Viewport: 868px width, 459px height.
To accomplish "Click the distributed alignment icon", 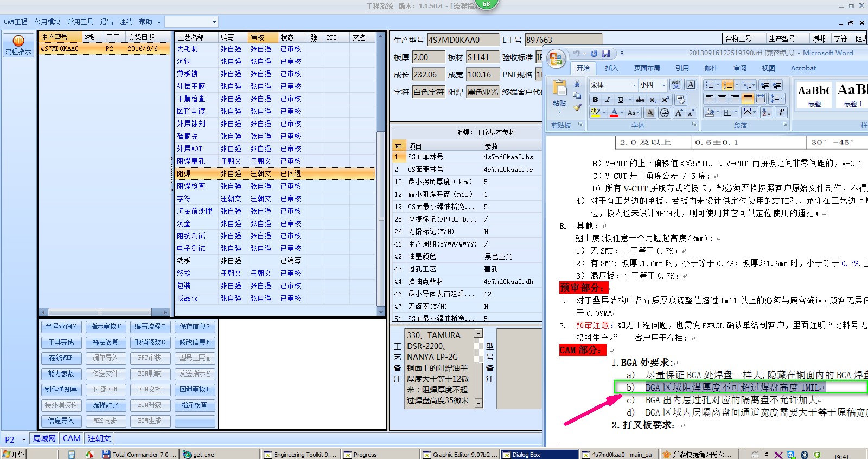I will [x=761, y=99].
